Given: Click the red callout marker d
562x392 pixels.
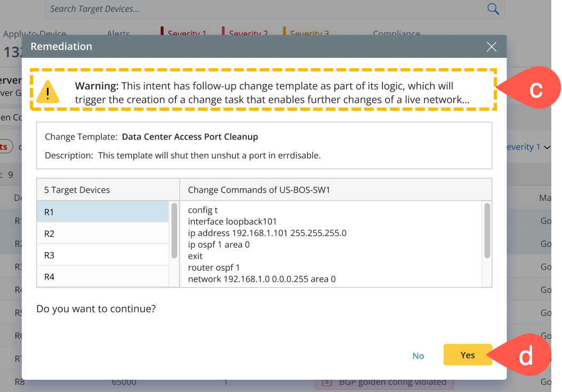Looking at the screenshot, I should pyautogui.click(x=525, y=356).
